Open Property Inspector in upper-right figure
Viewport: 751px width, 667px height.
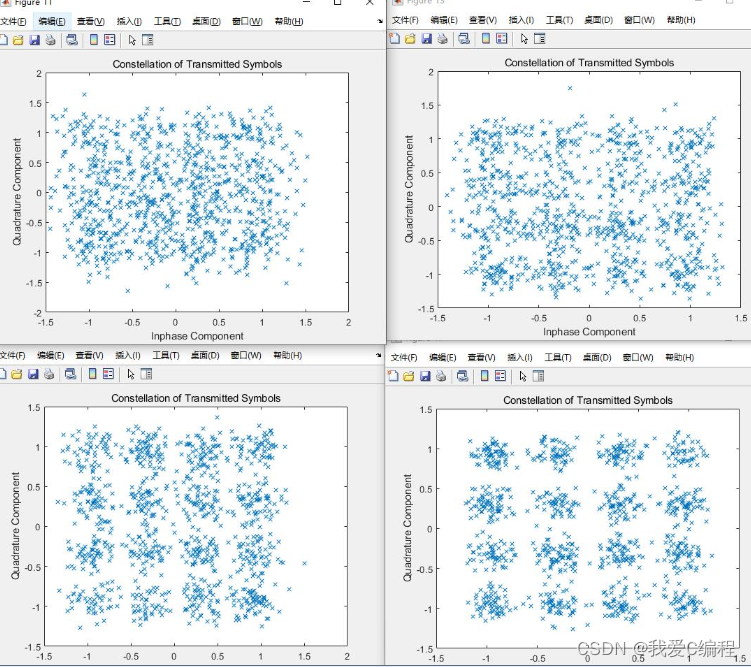pos(539,39)
